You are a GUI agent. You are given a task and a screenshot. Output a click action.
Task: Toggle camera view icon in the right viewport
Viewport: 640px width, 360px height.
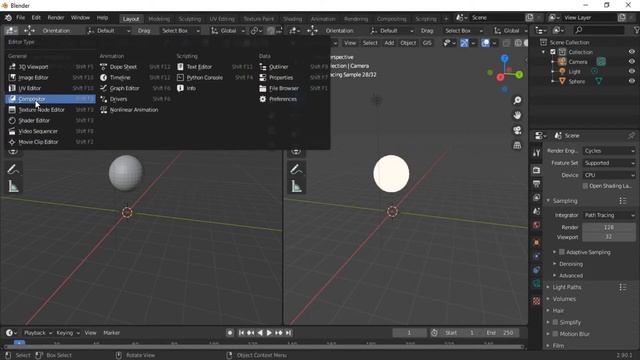coord(517,130)
